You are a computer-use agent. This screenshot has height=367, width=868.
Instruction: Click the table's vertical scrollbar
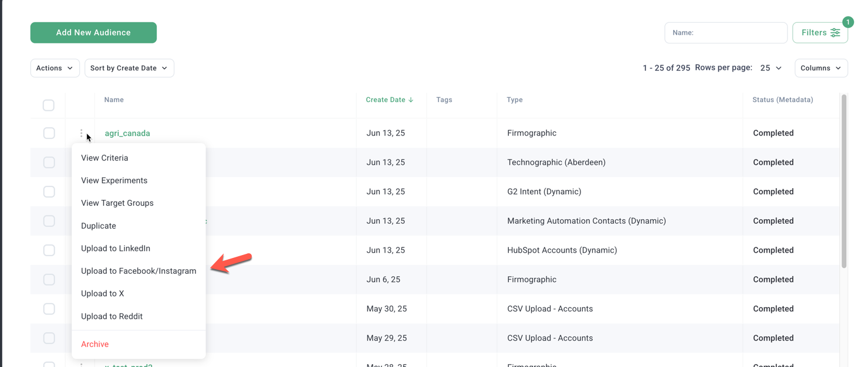tap(844, 182)
